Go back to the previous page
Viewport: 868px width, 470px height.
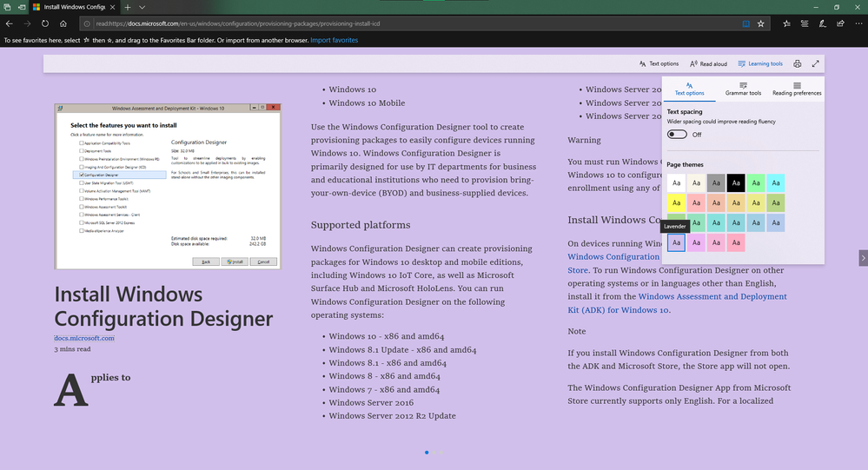9,23
